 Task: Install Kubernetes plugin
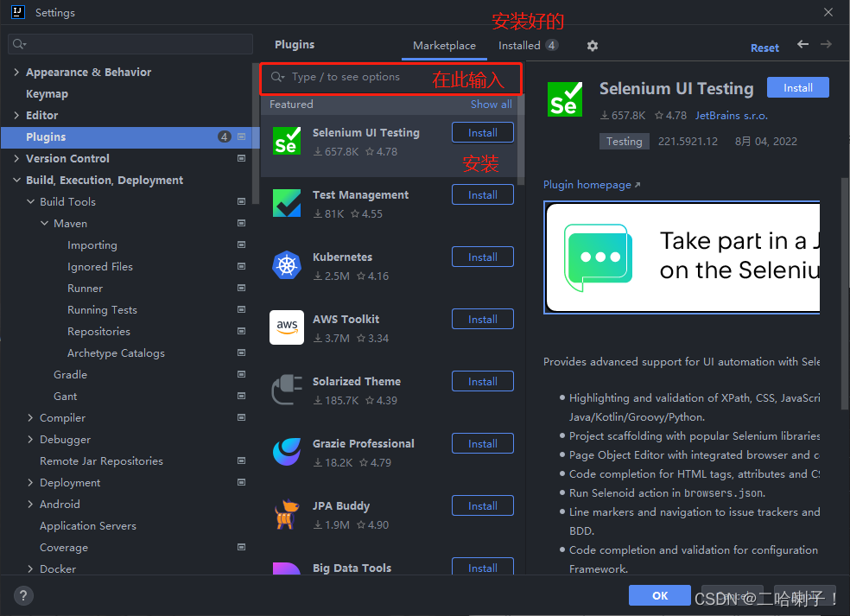coord(483,257)
